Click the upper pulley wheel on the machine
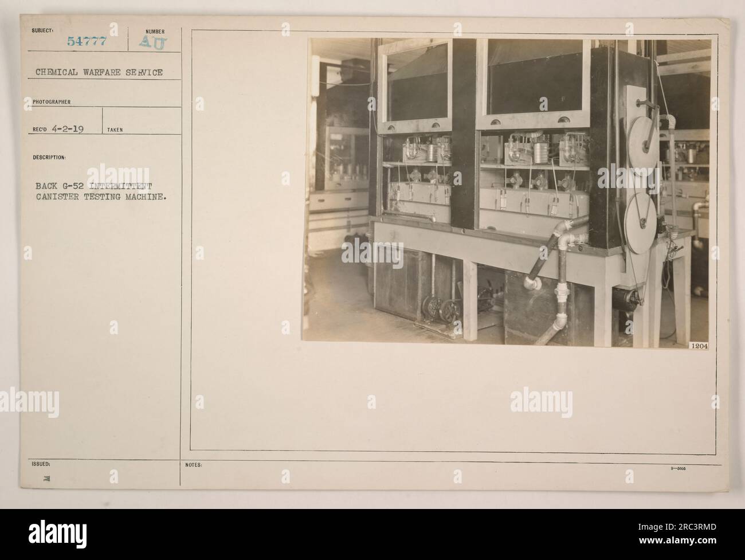 click(642, 144)
